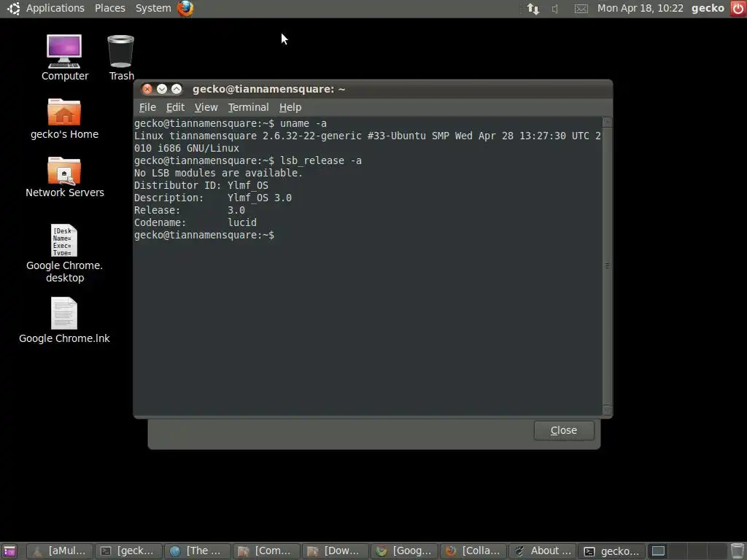Screen dimensions: 747x560
Task: Switch to the [Colla... Firefox taskbar window
Action: pos(473,551)
